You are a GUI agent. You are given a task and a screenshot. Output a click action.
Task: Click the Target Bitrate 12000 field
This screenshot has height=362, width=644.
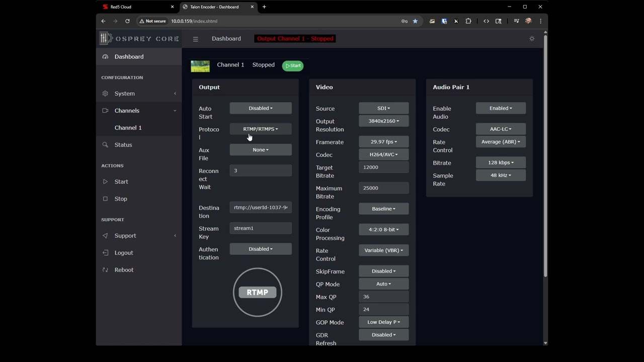pyautogui.click(x=383, y=167)
